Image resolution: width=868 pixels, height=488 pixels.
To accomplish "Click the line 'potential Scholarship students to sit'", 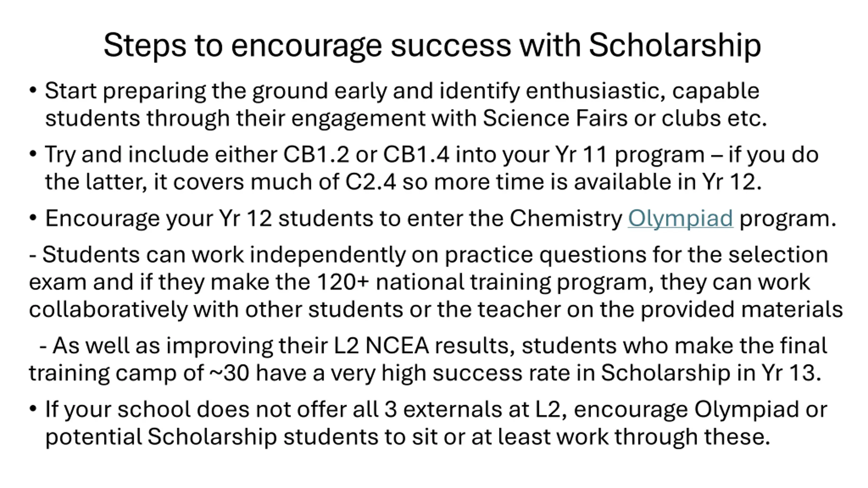I will [x=408, y=437].
